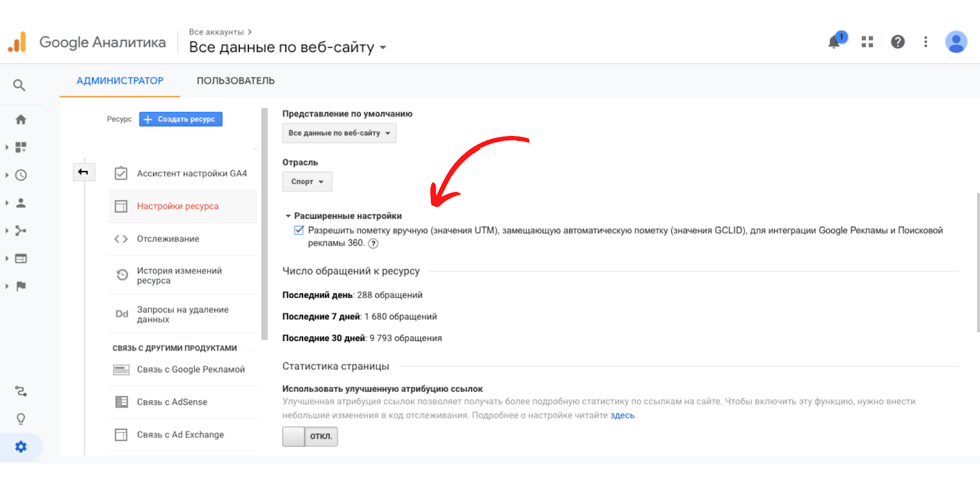Screen dimensions: 980x490
Task: Switch to ПОЛЬЗОВАТЕЛЬ tab
Action: pos(235,81)
